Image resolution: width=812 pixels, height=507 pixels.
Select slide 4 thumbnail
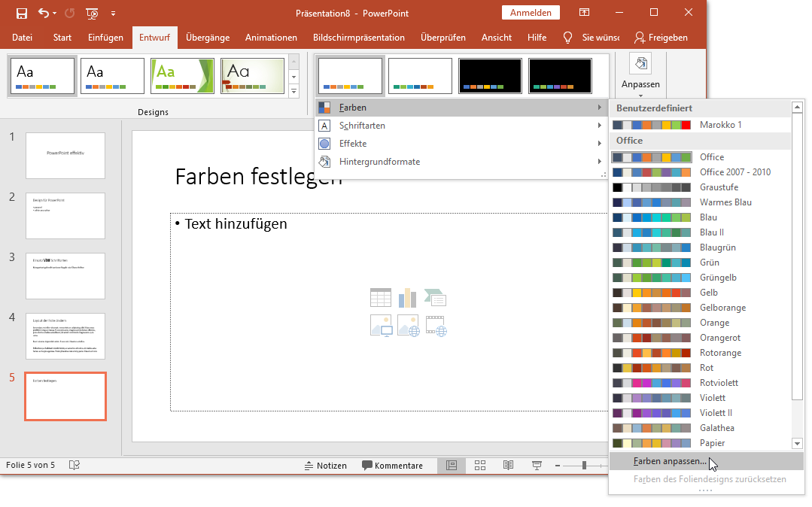[65, 335]
